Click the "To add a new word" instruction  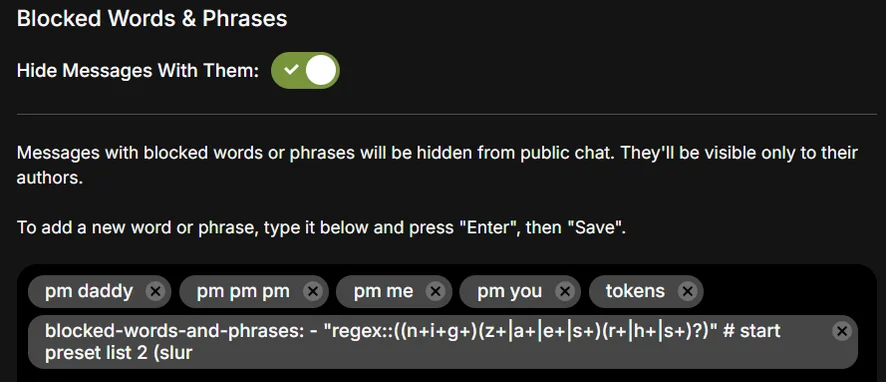pos(322,228)
